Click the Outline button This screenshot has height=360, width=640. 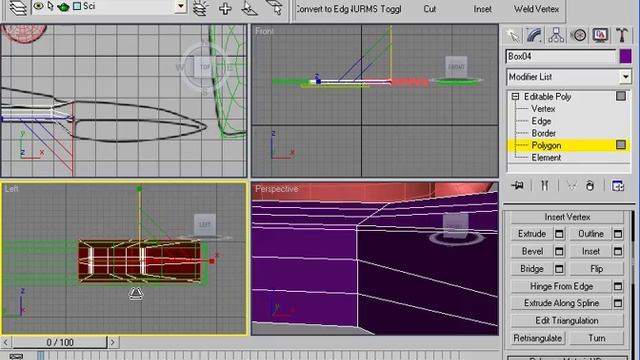pos(591,234)
